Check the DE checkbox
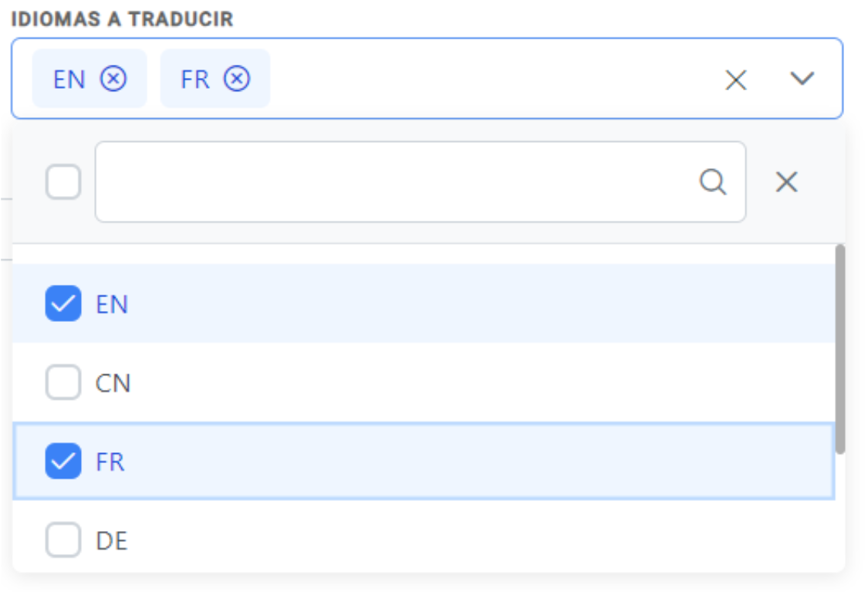 click(63, 540)
